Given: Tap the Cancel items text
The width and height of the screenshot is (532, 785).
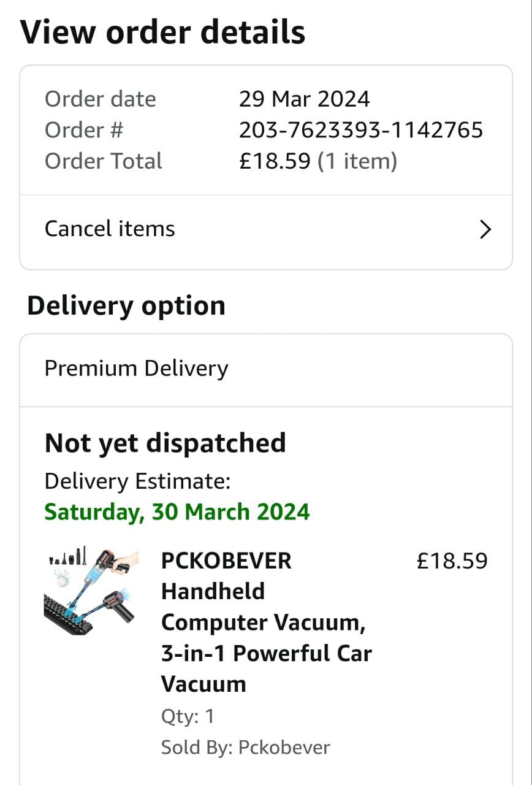Looking at the screenshot, I should [110, 229].
